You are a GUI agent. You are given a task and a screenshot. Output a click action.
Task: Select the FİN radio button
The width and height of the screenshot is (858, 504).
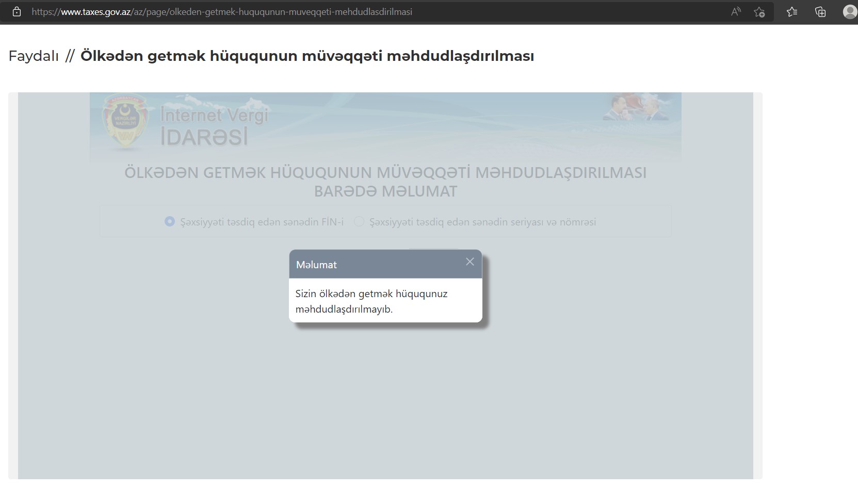169,222
